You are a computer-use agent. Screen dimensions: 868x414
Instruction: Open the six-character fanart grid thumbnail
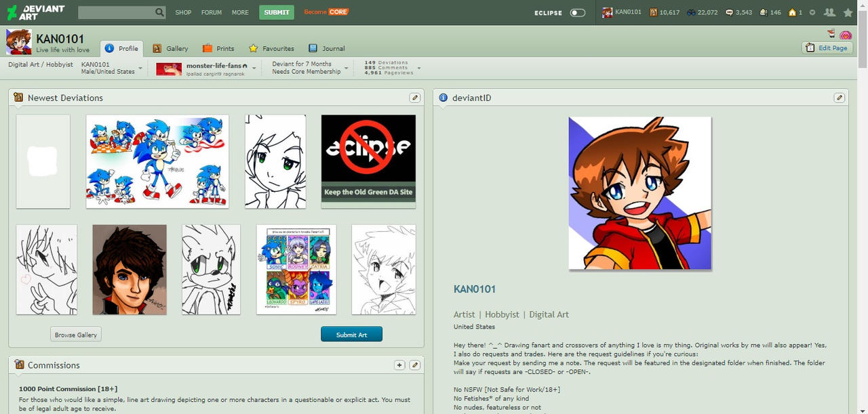coord(296,270)
